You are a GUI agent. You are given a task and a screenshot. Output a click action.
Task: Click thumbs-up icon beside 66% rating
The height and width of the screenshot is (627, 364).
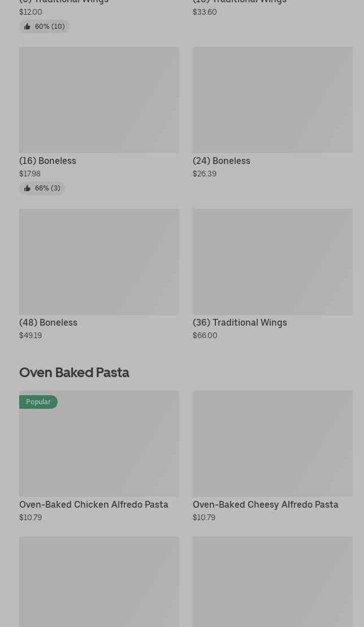coord(27,188)
